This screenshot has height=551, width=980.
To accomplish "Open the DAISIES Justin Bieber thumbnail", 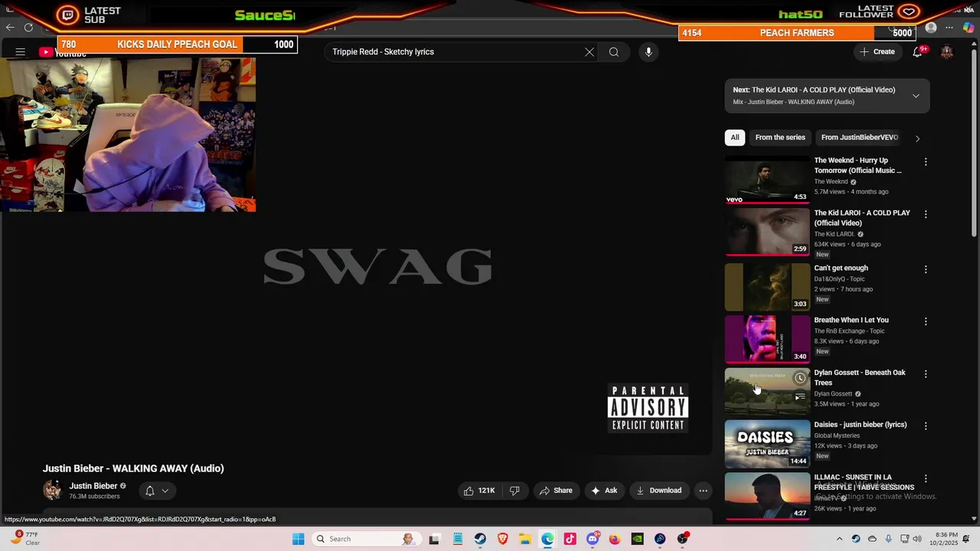I will click(x=767, y=444).
